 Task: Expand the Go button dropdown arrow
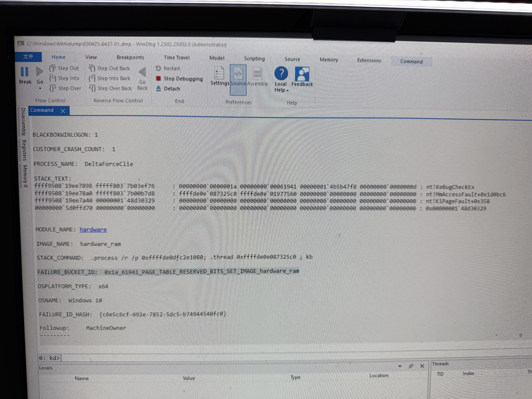pyautogui.click(x=40, y=88)
